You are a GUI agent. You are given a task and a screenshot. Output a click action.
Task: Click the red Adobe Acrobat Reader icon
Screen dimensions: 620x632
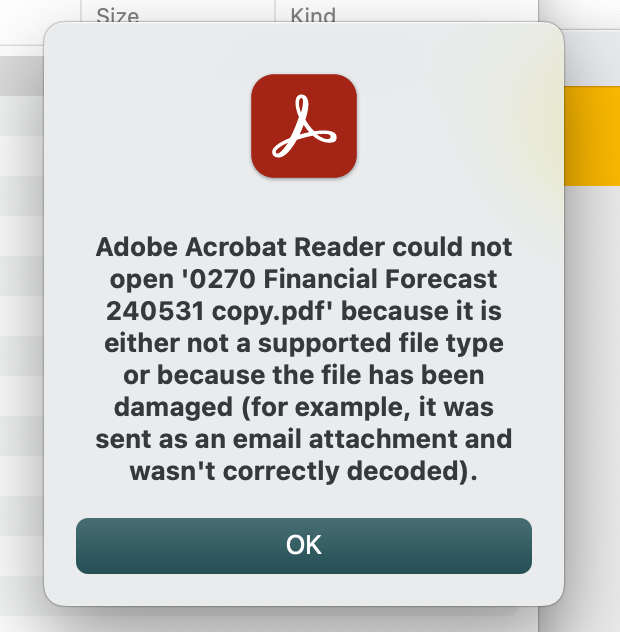click(x=304, y=126)
